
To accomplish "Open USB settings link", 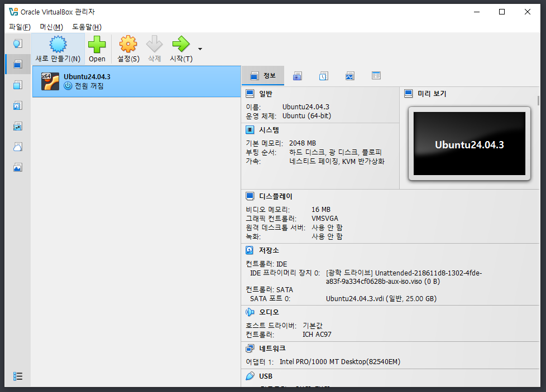I will pyautogui.click(x=266, y=376).
